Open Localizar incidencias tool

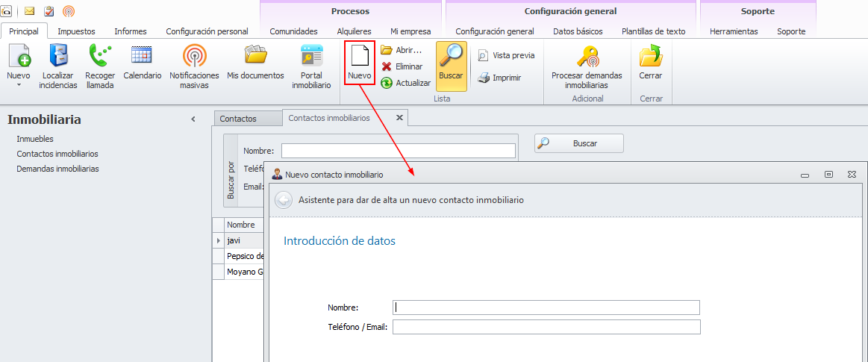coord(58,66)
